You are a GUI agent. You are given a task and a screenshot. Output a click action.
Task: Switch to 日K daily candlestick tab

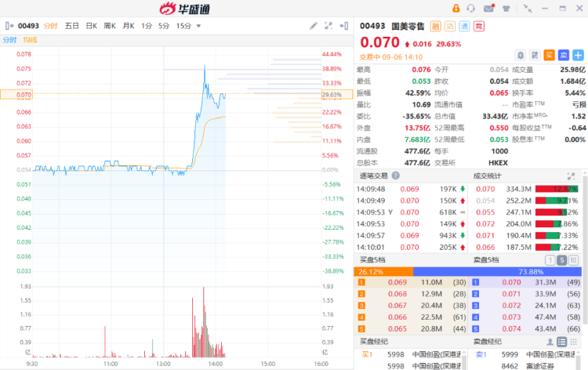pos(92,26)
